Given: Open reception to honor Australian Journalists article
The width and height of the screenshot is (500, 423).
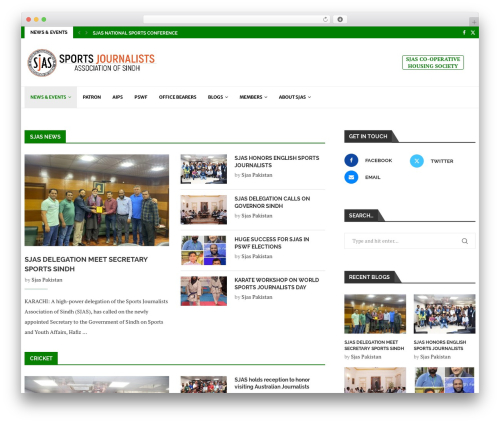Looking at the screenshot, I should click(x=272, y=383).
